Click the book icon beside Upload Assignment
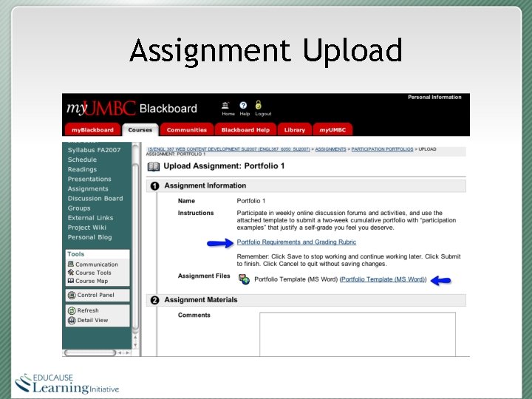532x399 pixels. coord(154,166)
